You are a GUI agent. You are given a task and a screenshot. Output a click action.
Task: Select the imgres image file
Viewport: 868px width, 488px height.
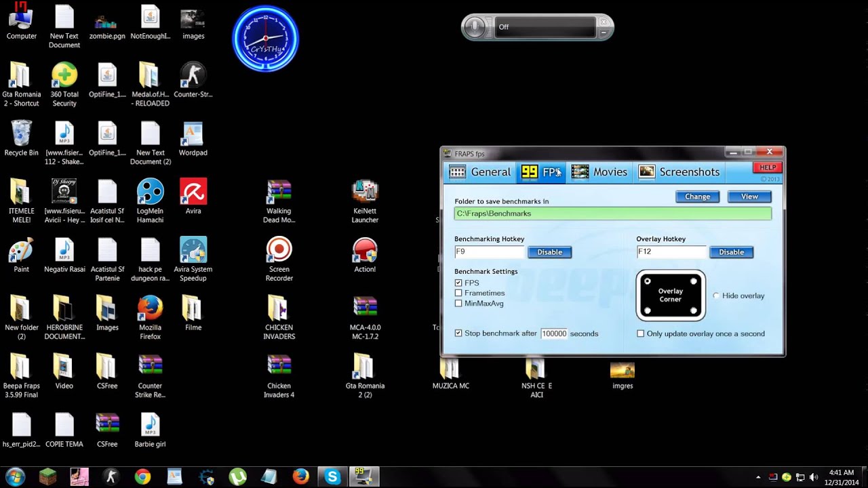pyautogui.click(x=623, y=374)
